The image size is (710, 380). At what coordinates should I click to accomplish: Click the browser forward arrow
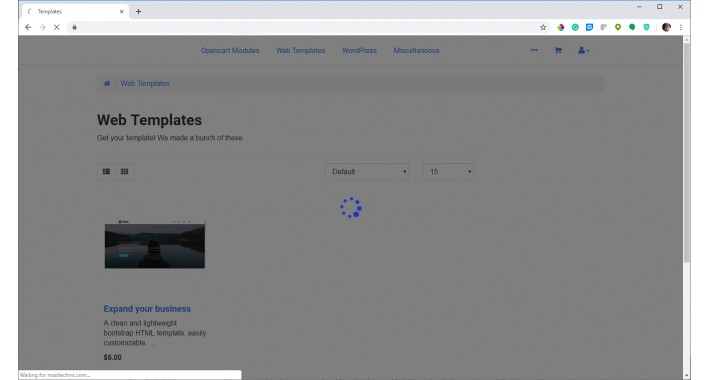tap(42, 27)
